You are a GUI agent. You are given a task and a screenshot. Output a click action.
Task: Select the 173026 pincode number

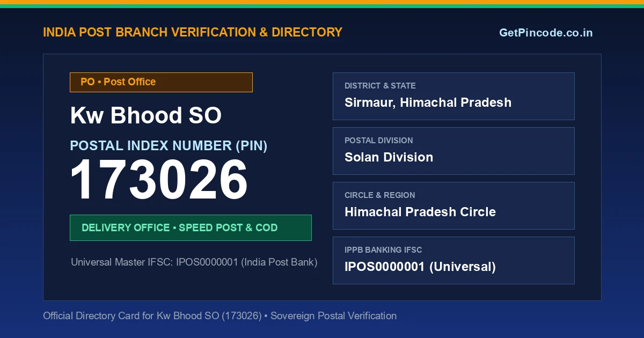[x=159, y=180]
